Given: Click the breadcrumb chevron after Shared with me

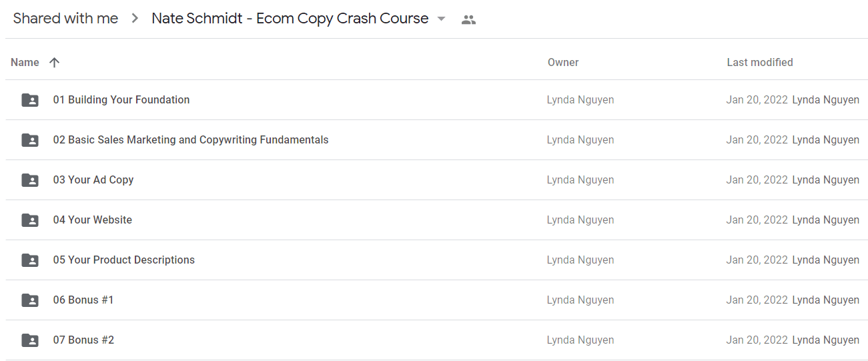Looking at the screenshot, I should coord(135,19).
